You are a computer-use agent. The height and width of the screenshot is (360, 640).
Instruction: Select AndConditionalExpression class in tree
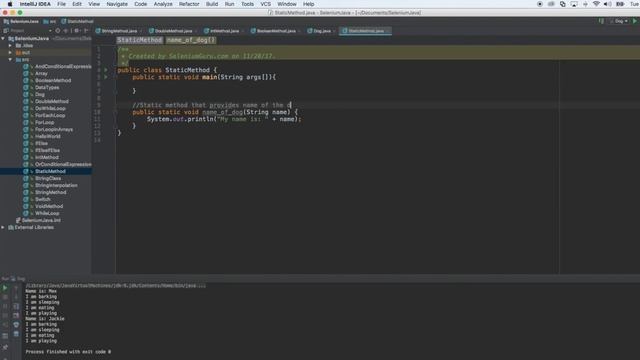57,67
